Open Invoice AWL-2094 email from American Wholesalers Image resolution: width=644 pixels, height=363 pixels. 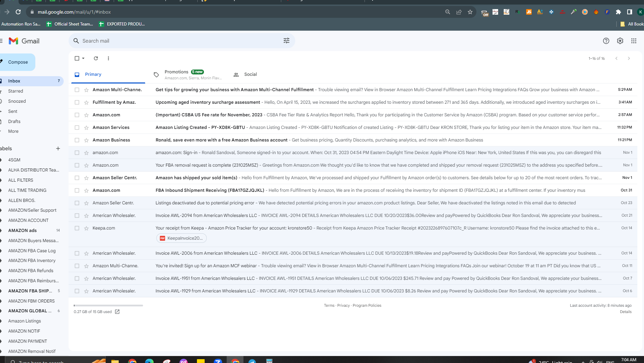point(353,216)
